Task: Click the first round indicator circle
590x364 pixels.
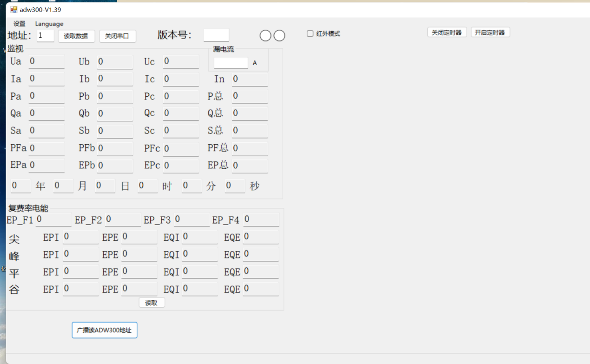Action: tap(265, 36)
